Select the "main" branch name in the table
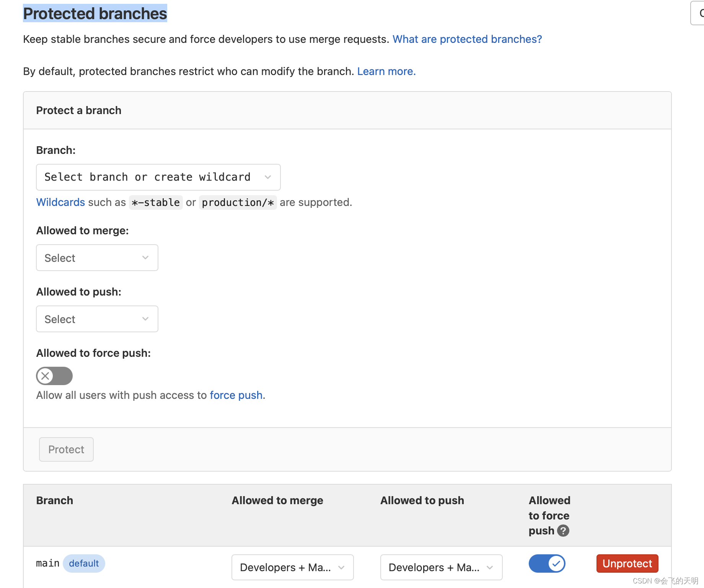 coord(47,563)
